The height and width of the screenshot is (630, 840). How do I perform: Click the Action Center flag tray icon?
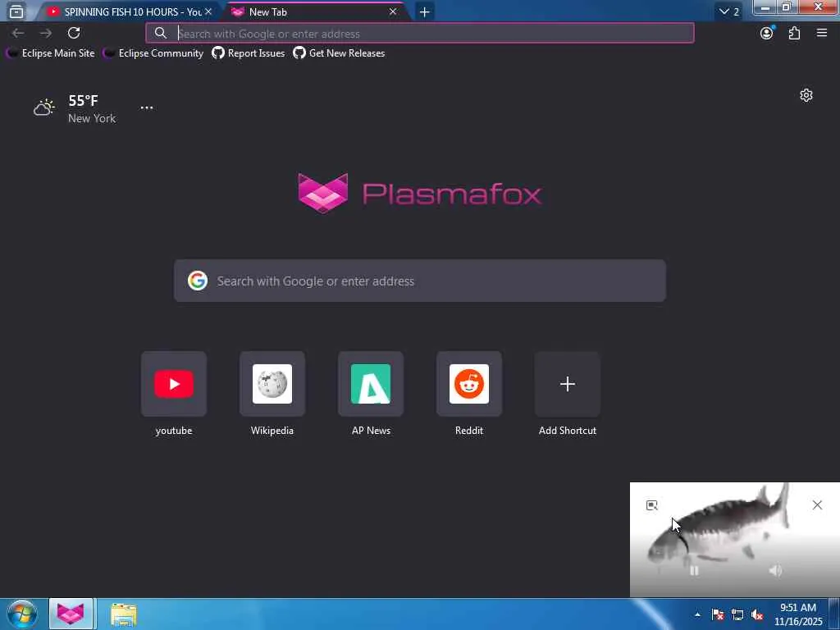click(x=717, y=614)
